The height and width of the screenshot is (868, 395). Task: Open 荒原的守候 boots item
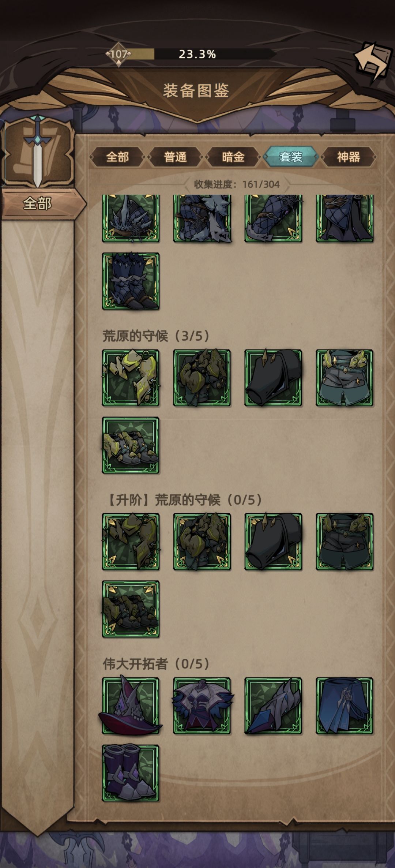tap(131, 445)
